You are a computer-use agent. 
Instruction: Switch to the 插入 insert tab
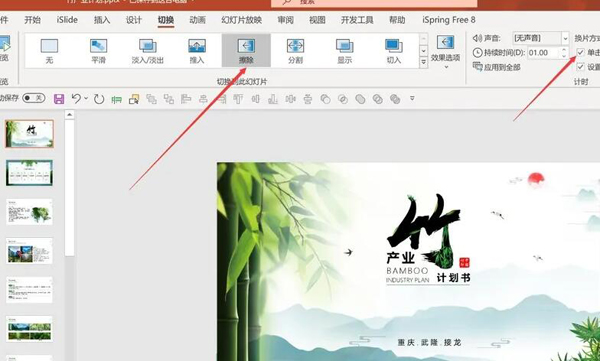(x=102, y=20)
